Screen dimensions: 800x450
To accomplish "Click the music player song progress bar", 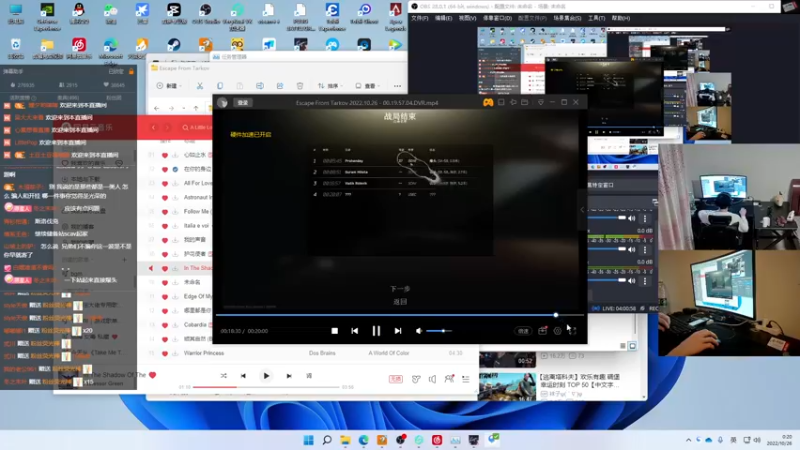I will pos(266,387).
